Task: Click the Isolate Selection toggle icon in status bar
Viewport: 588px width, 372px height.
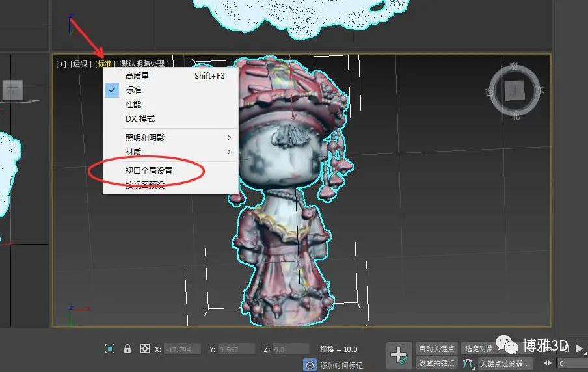Action: (x=109, y=349)
